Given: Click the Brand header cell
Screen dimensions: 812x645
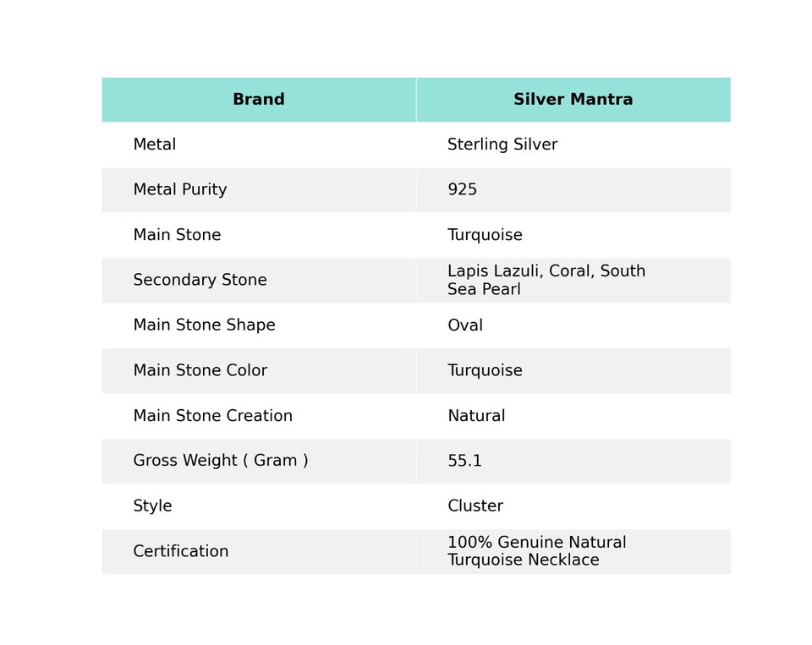Looking at the screenshot, I should tap(259, 100).
